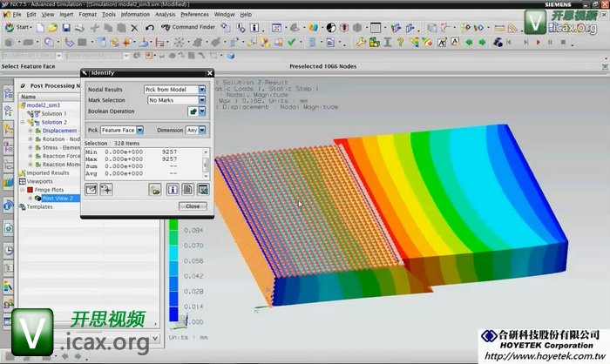Open the history clock icon in sidebar
The image size is (610, 364).
tap(7, 251)
